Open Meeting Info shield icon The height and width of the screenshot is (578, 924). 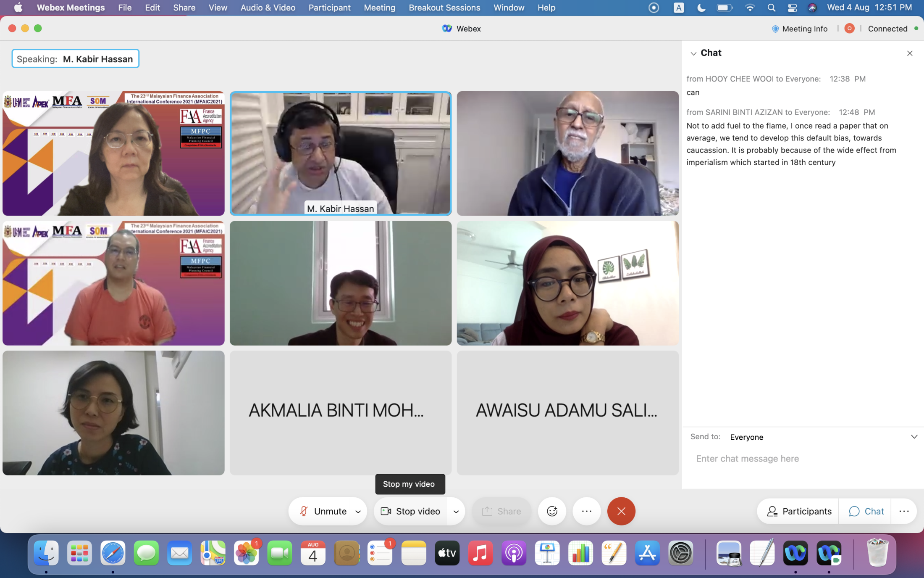click(775, 29)
